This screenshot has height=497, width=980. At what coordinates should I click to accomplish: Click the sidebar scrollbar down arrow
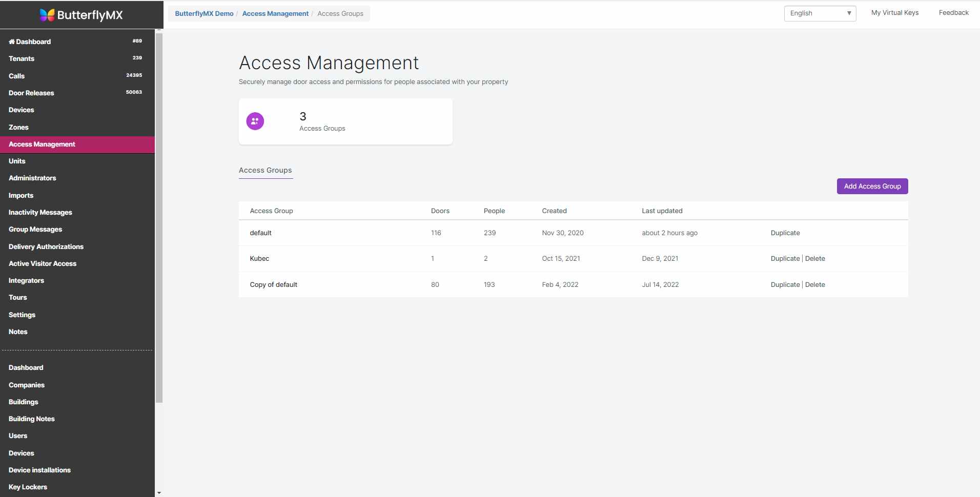coord(159,492)
